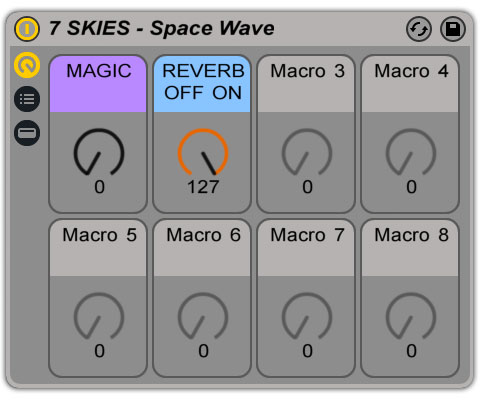Click the Macro 4 knob
480x400 pixels.
tap(411, 152)
